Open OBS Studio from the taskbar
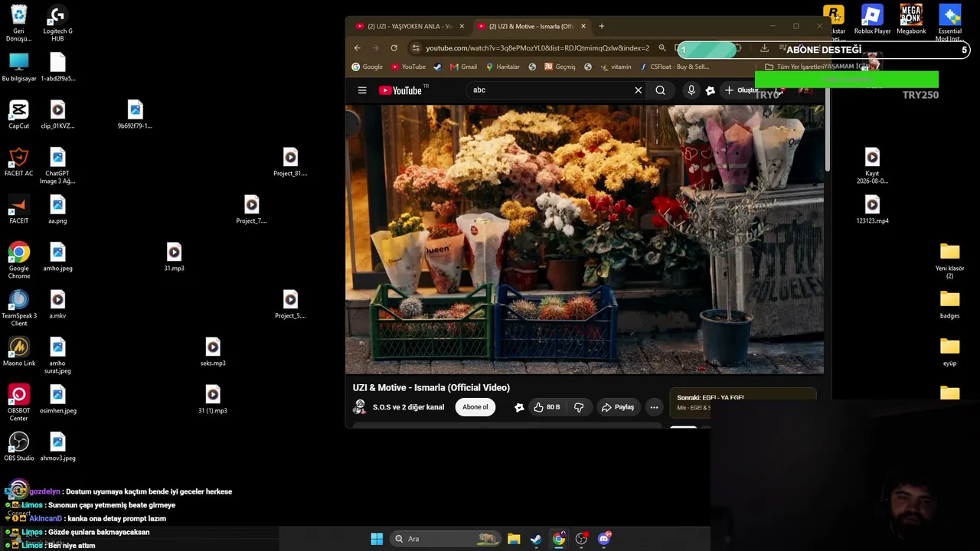This screenshot has height=551, width=980. [x=582, y=539]
